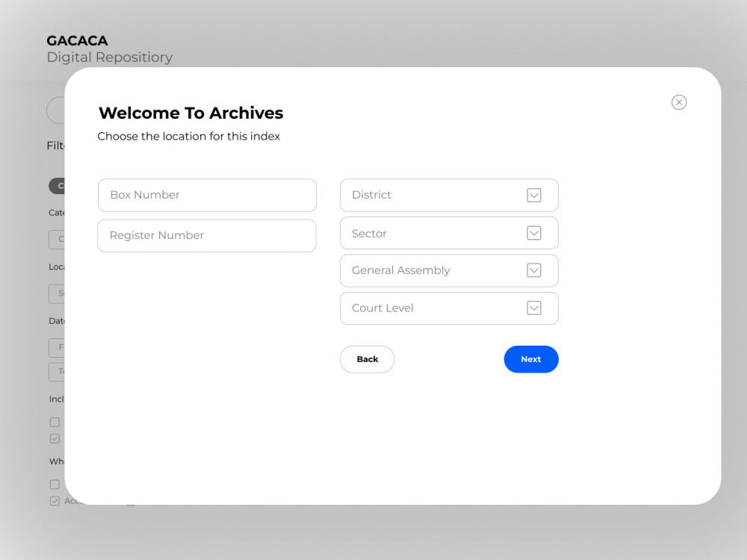Viewport: 747px width, 560px height.
Task: Click the GACACA Digital Repository logo text
Action: (x=110, y=49)
